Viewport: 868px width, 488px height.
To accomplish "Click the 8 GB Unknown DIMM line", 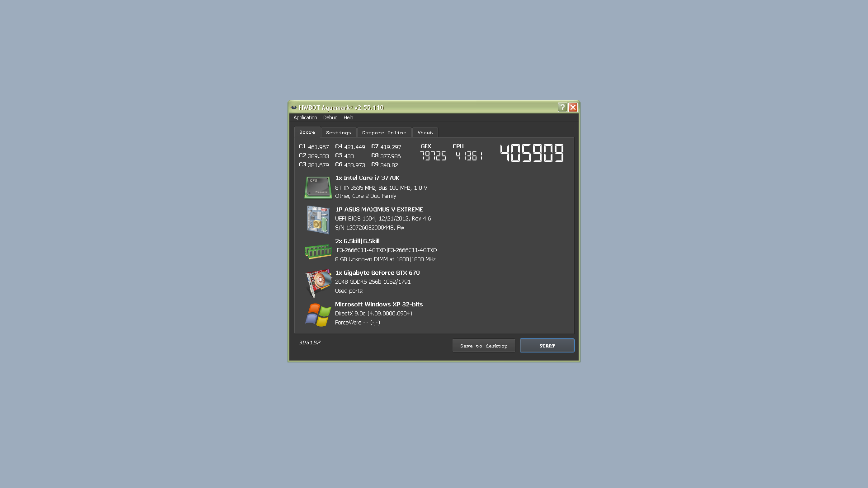I will tap(385, 259).
